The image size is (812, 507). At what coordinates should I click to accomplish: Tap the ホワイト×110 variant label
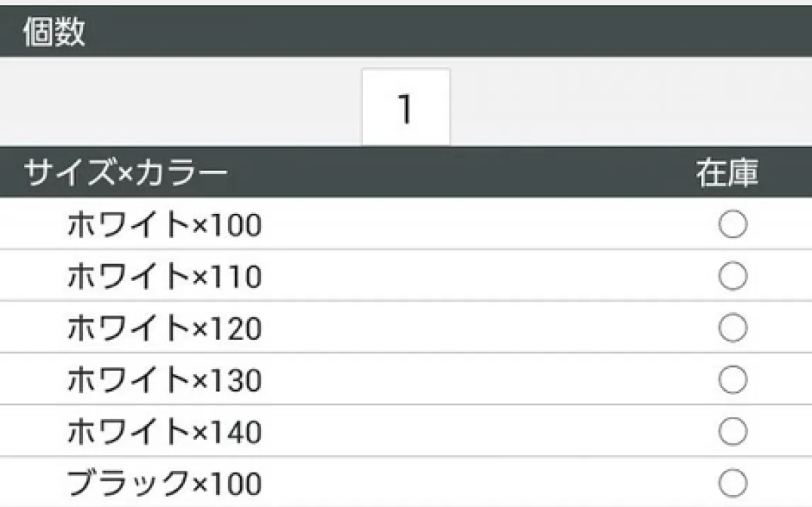click(x=164, y=277)
